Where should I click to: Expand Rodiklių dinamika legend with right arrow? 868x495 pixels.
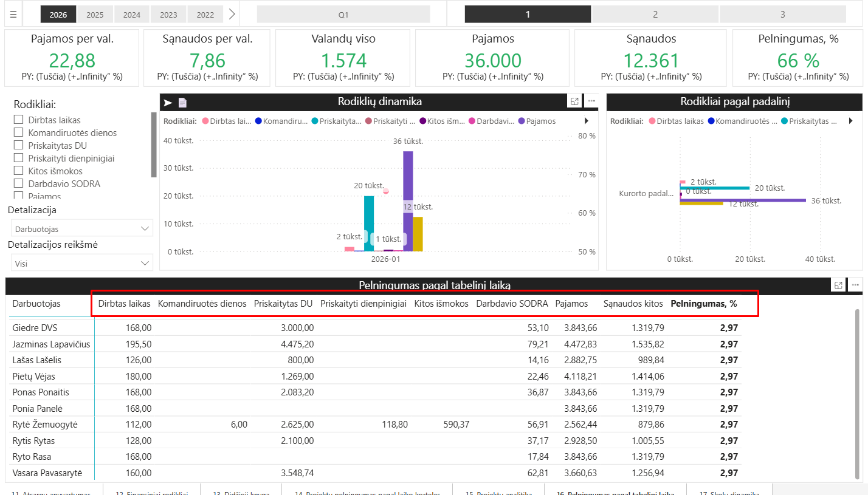pyautogui.click(x=587, y=121)
